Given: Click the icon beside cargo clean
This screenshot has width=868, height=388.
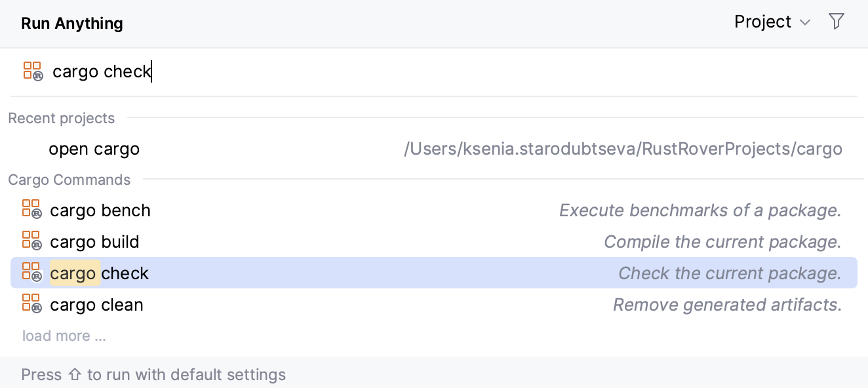Looking at the screenshot, I should 31,304.
